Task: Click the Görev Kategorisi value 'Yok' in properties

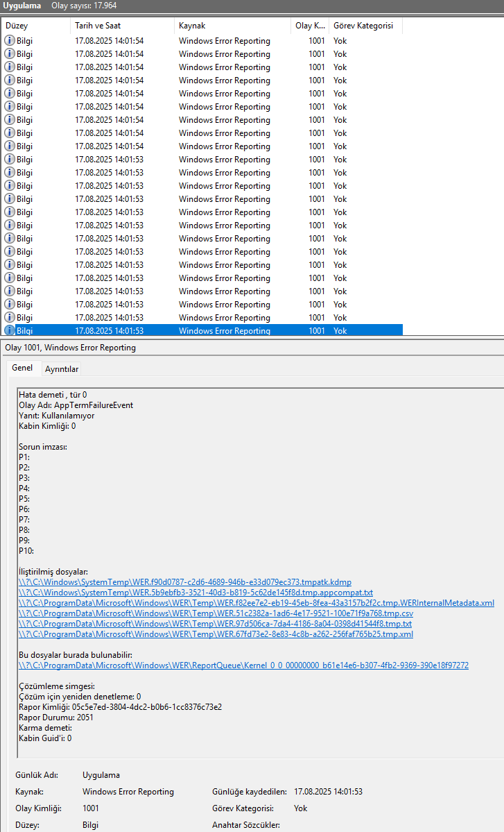Action: click(300, 808)
